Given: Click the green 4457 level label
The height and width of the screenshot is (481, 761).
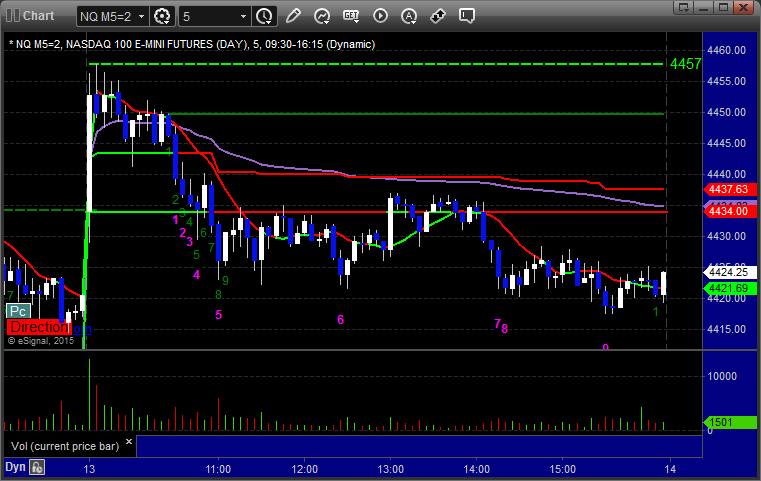Looking at the screenshot, I should coord(685,64).
